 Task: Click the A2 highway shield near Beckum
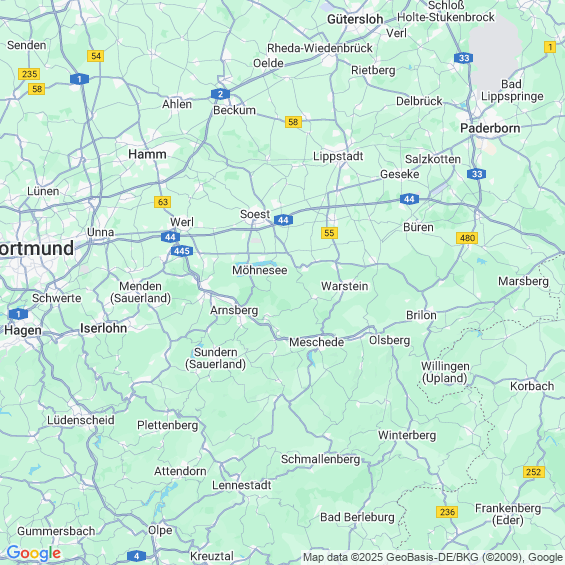tap(220, 94)
